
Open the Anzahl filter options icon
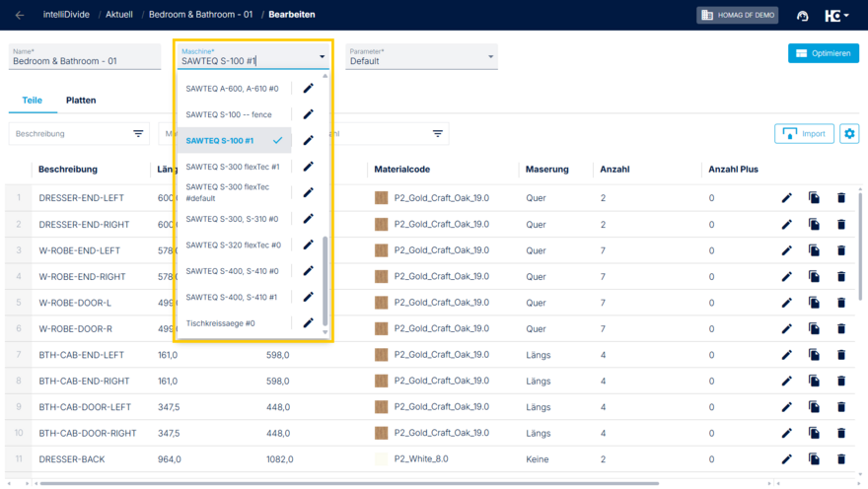pos(437,134)
